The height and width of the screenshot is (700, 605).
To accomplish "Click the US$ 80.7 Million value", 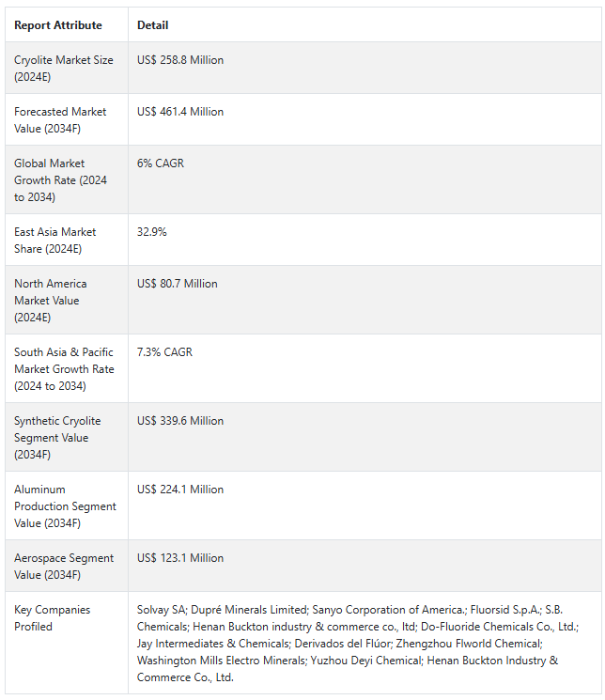I will [178, 284].
